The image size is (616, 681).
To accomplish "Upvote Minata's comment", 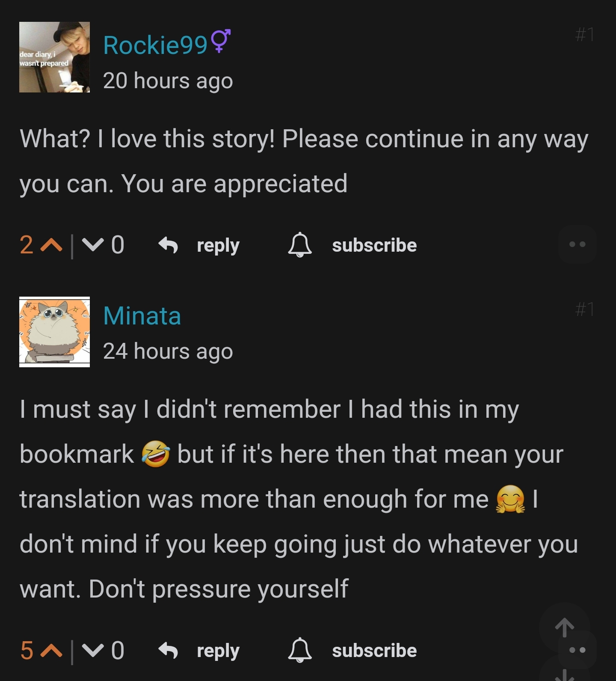I will click(51, 651).
